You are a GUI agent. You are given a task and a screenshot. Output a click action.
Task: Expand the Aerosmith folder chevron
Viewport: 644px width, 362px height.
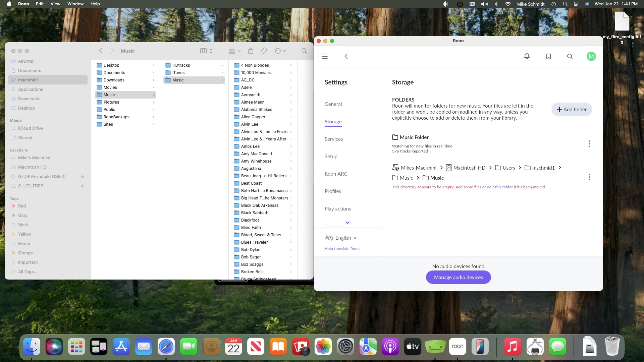pyautogui.click(x=290, y=95)
